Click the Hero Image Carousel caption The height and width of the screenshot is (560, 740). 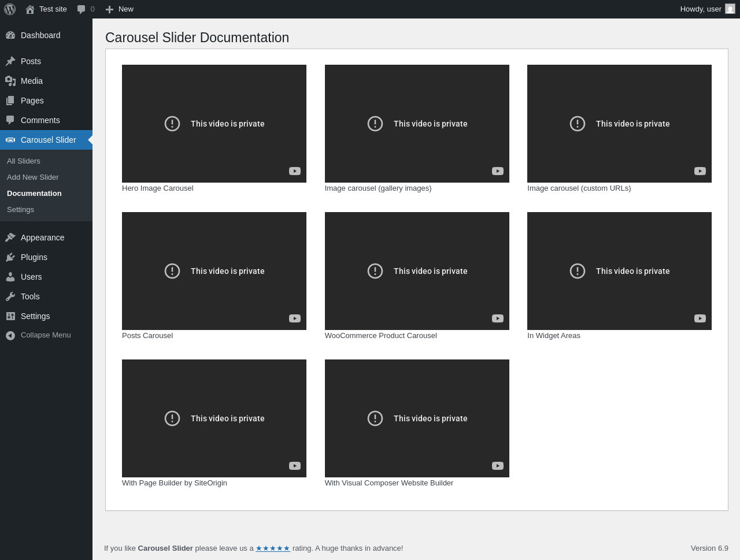(158, 188)
